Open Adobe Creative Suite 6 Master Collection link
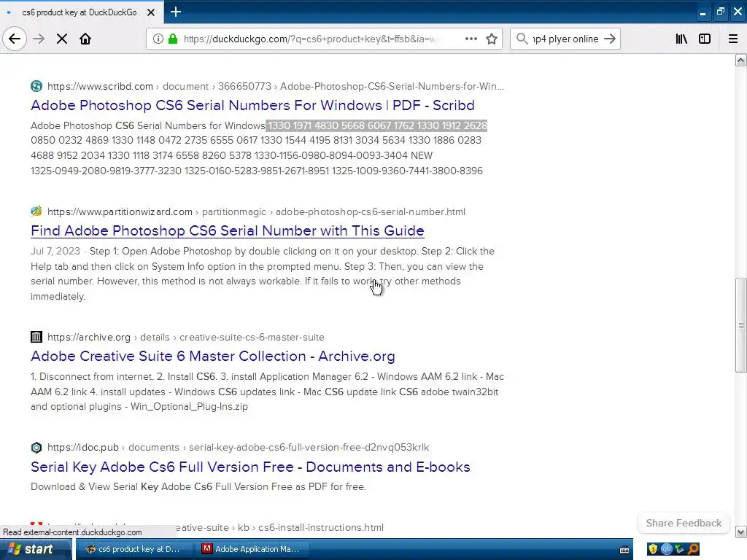Image resolution: width=747 pixels, height=560 pixels. coord(212,356)
